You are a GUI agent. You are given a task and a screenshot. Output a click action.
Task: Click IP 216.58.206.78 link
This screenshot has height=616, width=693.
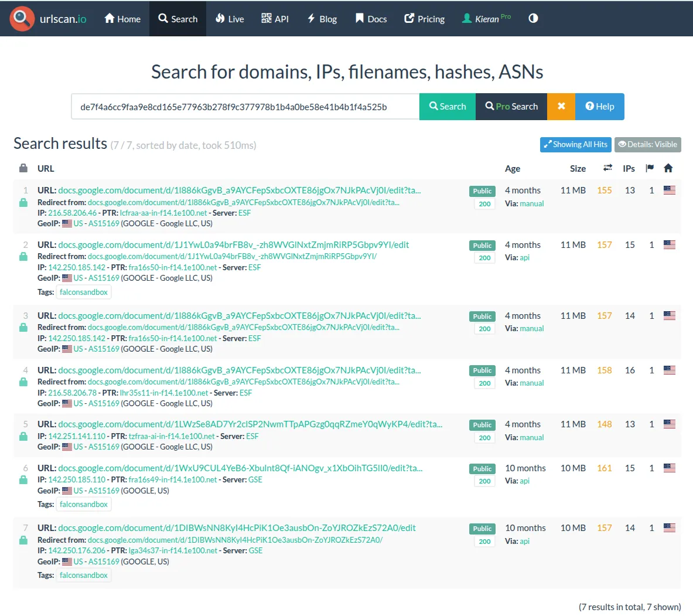pyautogui.click(x=73, y=393)
